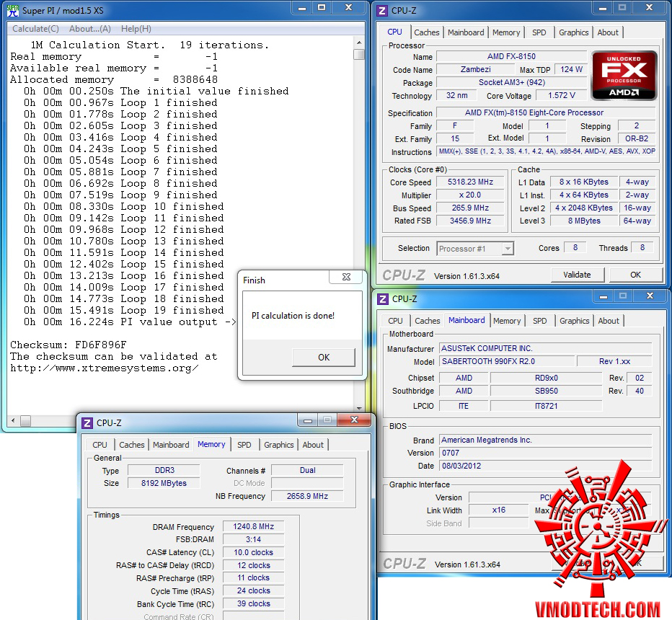Viewport: 672px width, 620px height.
Task: Click the CPU-Z Z logo icon in the Mainboard window
Action: (383, 298)
